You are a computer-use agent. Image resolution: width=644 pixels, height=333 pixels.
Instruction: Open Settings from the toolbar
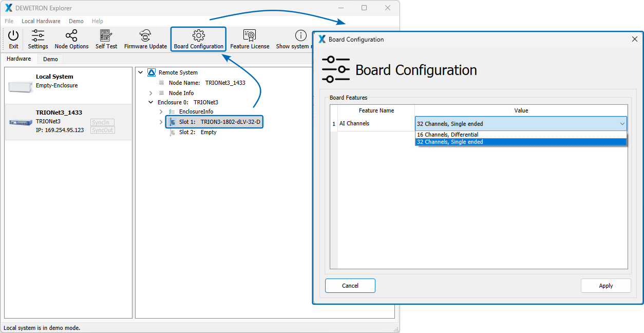(x=38, y=40)
